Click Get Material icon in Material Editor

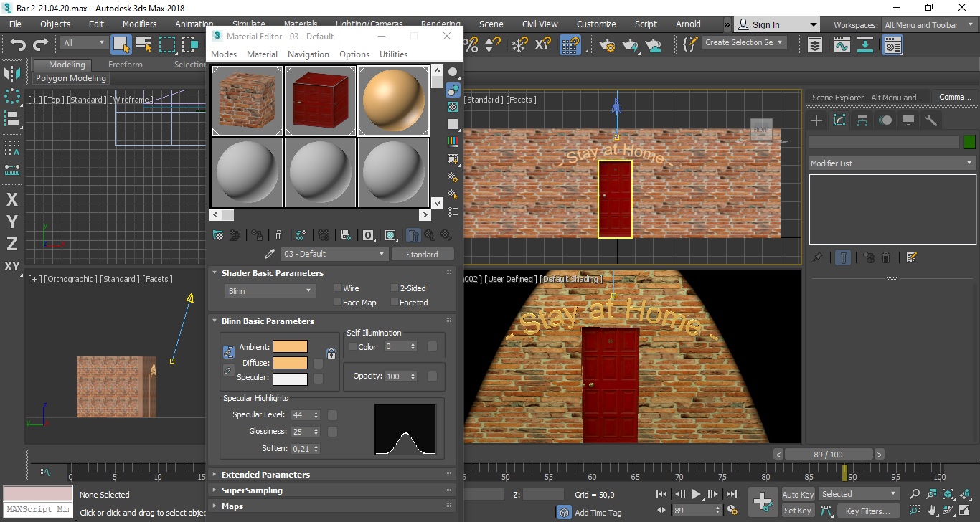[218, 235]
